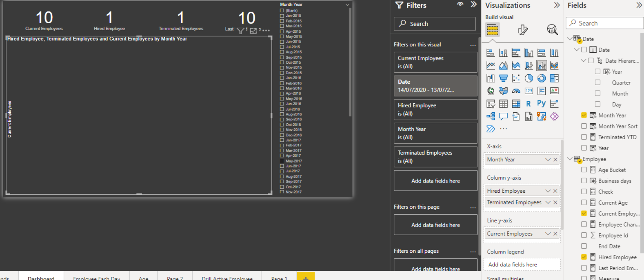Toggle filter visibility eye icon
644x280 pixels.
coord(460,4)
